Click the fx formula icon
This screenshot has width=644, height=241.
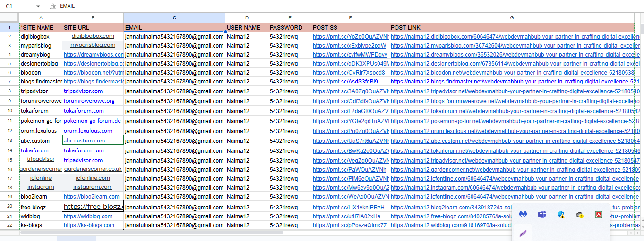tap(53, 6)
